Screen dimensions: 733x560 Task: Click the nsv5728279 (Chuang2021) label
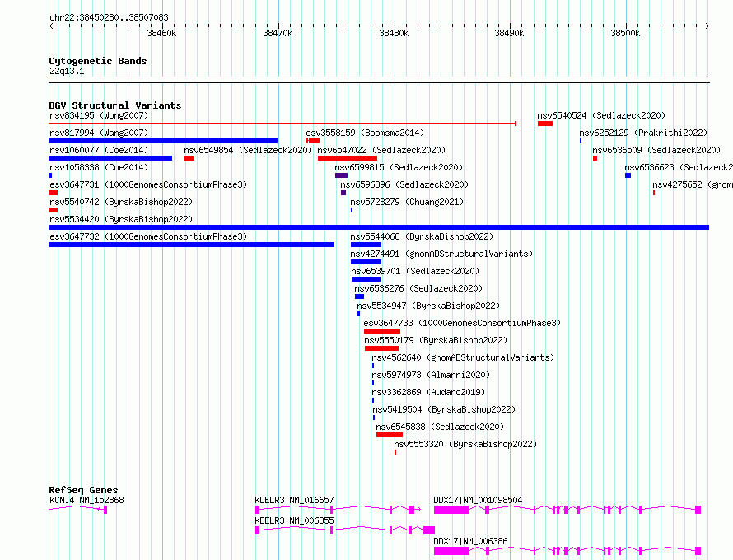[x=407, y=202]
